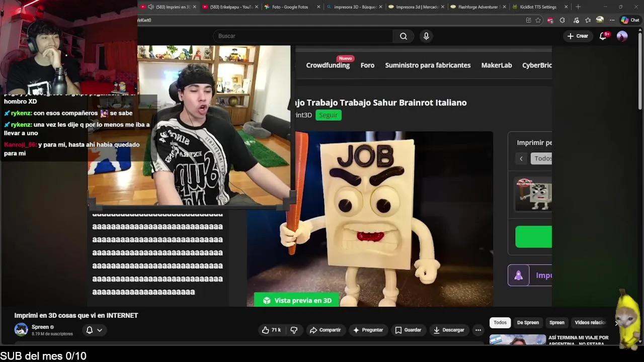644x362 pixels.
Task: Open Suministro para fabricantes menu item
Action: [x=428, y=65]
